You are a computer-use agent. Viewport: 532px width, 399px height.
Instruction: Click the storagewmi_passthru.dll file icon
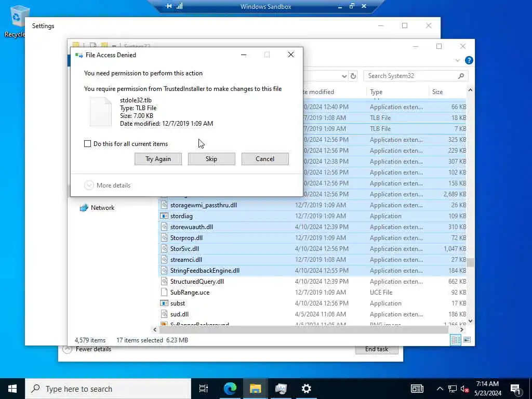point(164,205)
